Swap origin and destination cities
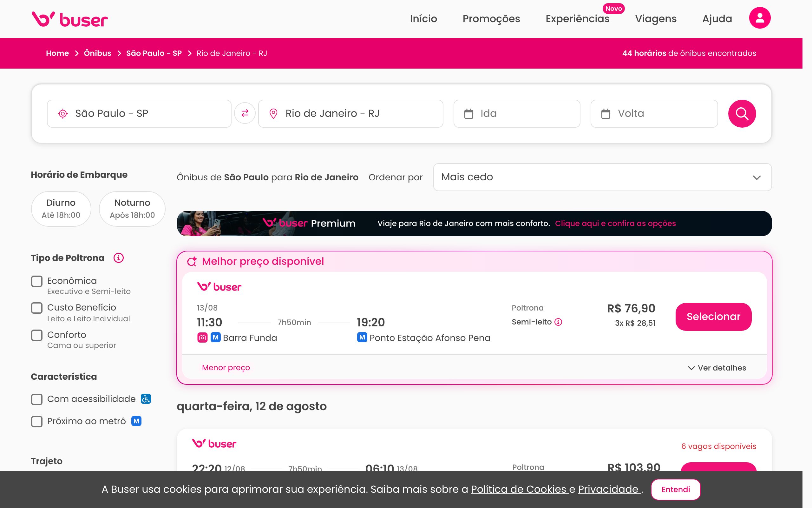 [x=245, y=113]
